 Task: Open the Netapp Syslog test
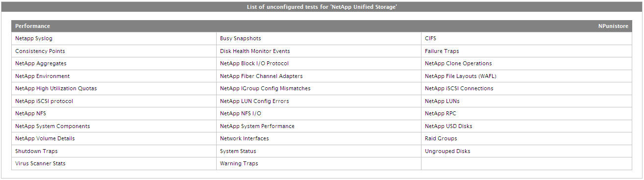tap(34, 38)
